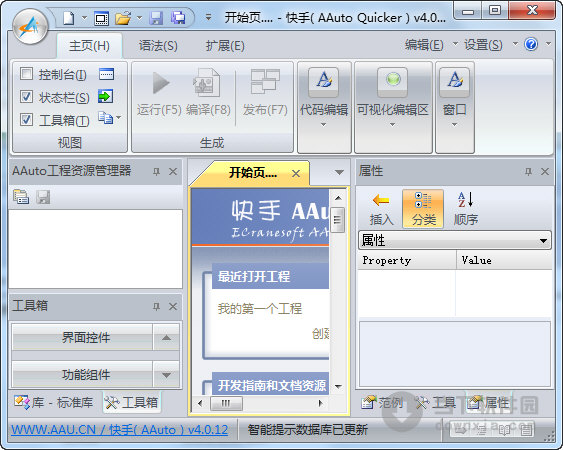Close the 工具箱 panel

tap(173, 306)
